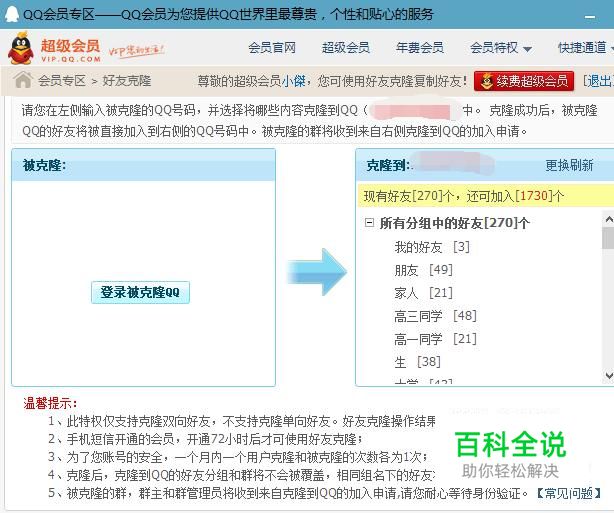Click the 更换刷新 link
Screen dimensions: 614x513
569,165
